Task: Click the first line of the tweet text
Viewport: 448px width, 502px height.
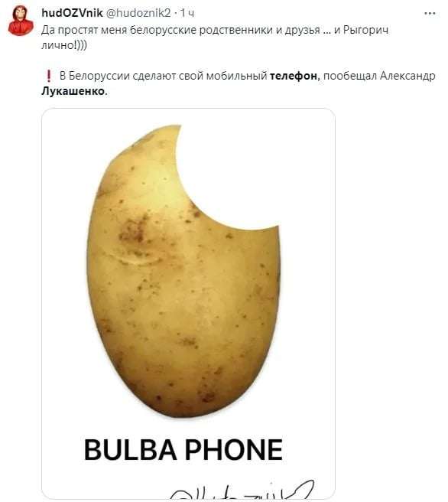Action: pos(215,30)
